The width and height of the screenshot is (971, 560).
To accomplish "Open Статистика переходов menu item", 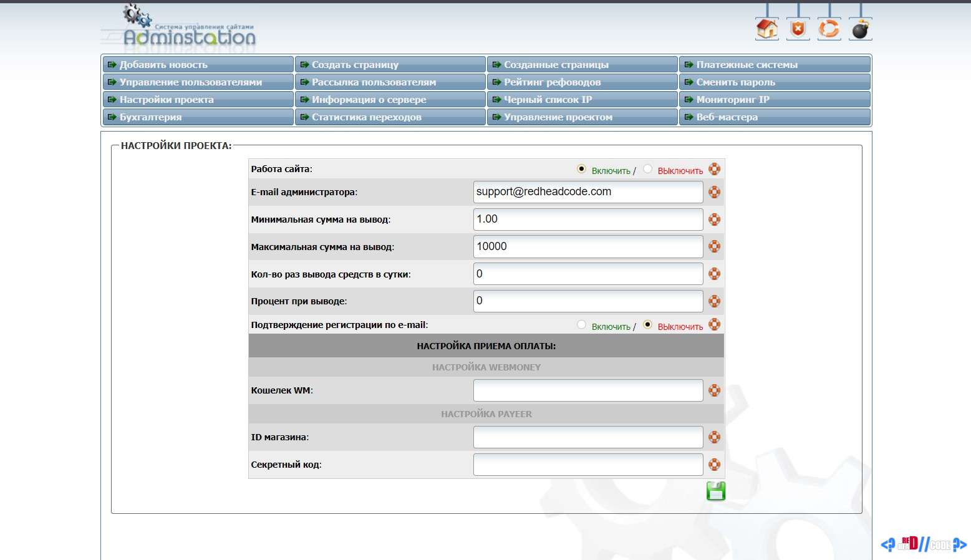I will 390,117.
